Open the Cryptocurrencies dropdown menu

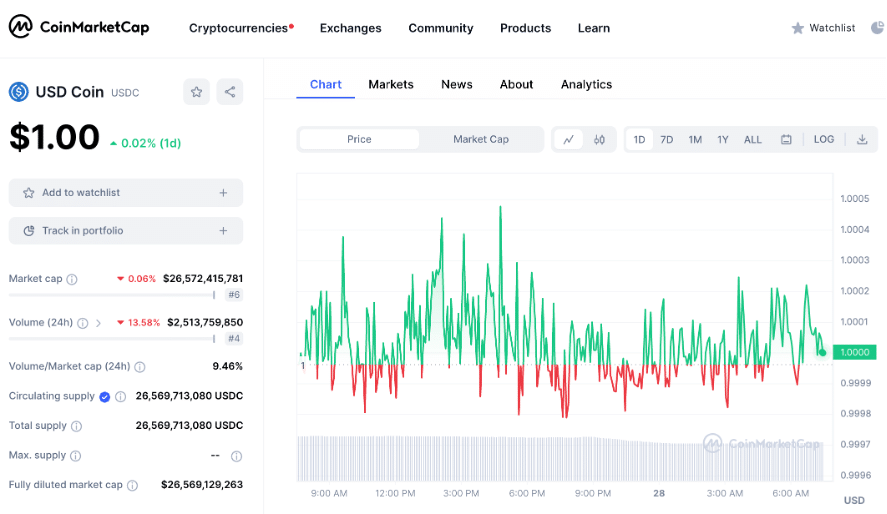point(240,28)
